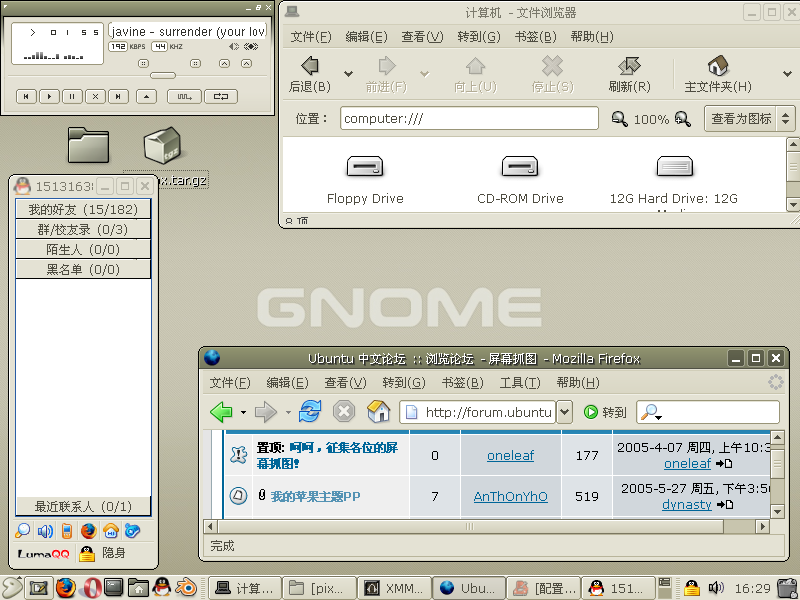Viewport: 800px width, 600px height.
Task: Click Firefox green back arrow
Action: coord(221,412)
